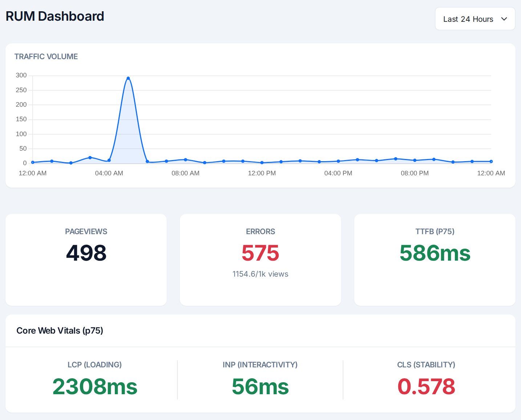Click the 200 y-axis label
Screen dimensions: 521x420
tap(21, 105)
